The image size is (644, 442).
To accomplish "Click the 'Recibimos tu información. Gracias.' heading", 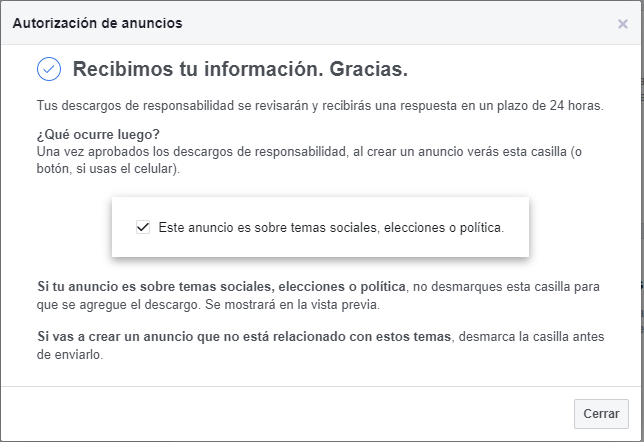I will 241,70.
